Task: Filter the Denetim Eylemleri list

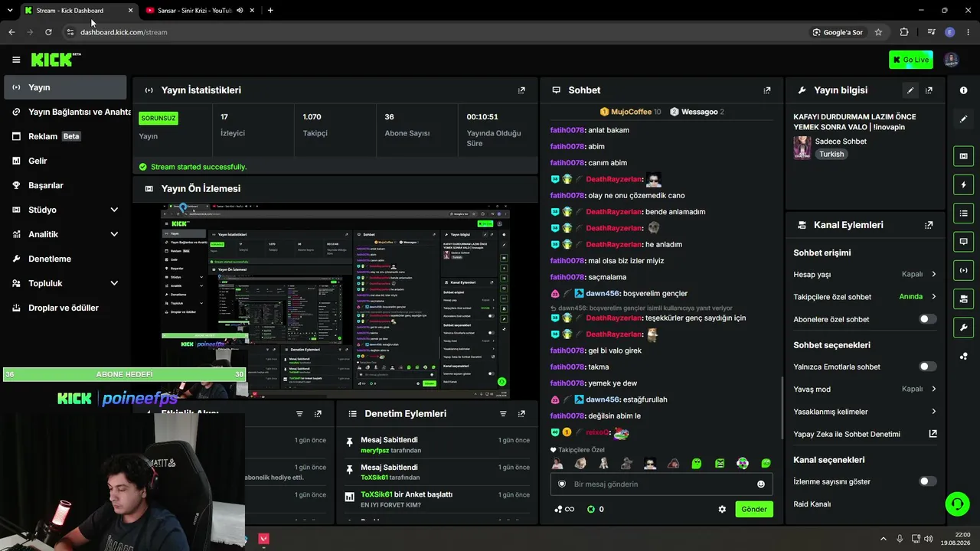Action: click(503, 414)
